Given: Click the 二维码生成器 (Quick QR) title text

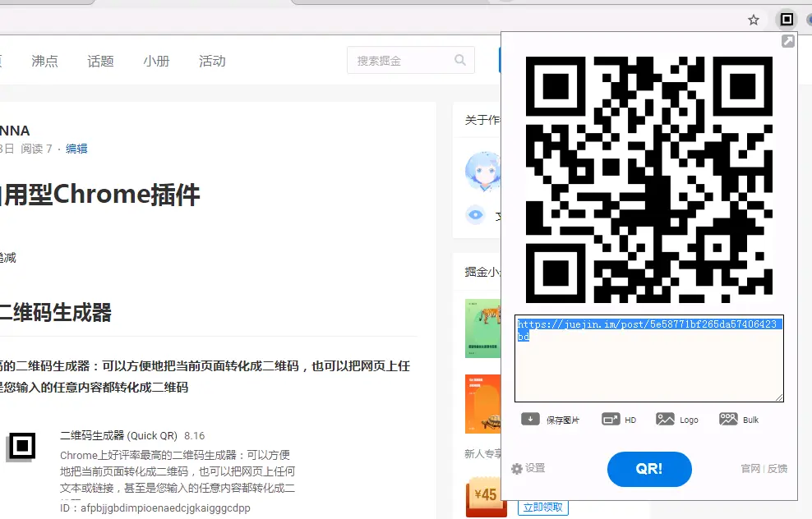Looking at the screenshot, I should click(118, 436).
